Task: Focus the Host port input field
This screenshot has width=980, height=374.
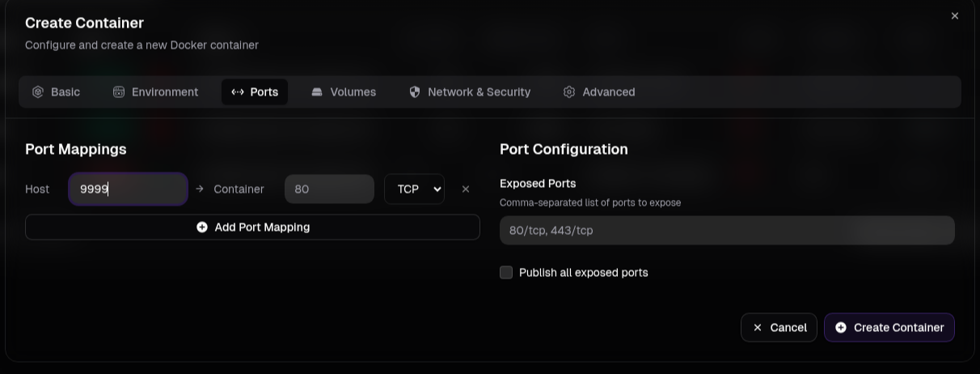Action: [129, 189]
